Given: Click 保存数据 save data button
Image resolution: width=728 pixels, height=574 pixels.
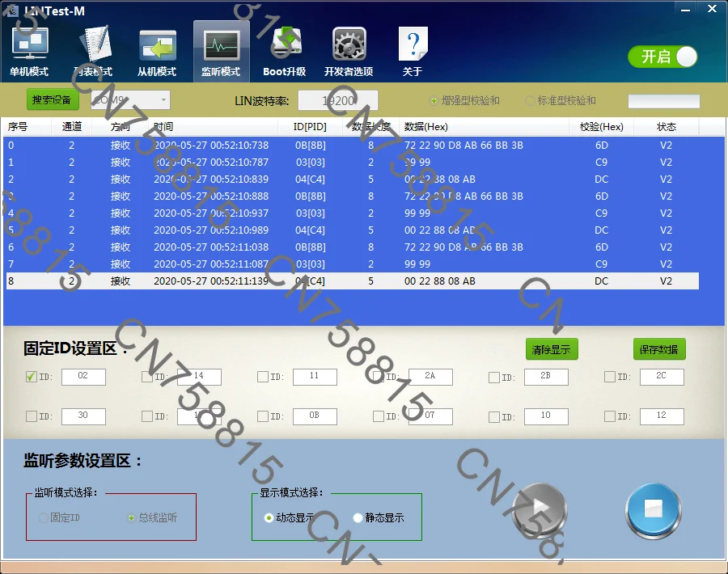Looking at the screenshot, I should pyautogui.click(x=659, y=349).
